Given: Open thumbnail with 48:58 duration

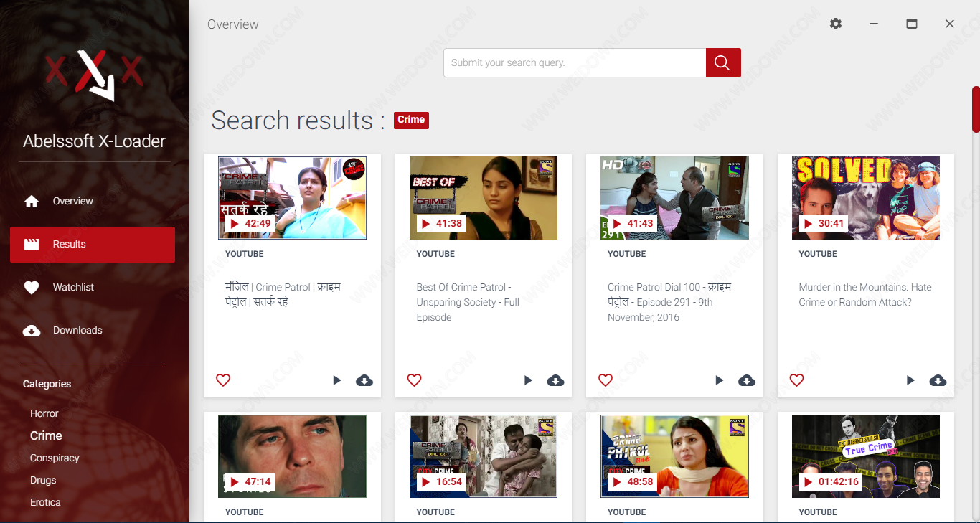Looking at the screenshot, I should click(674, 456).
